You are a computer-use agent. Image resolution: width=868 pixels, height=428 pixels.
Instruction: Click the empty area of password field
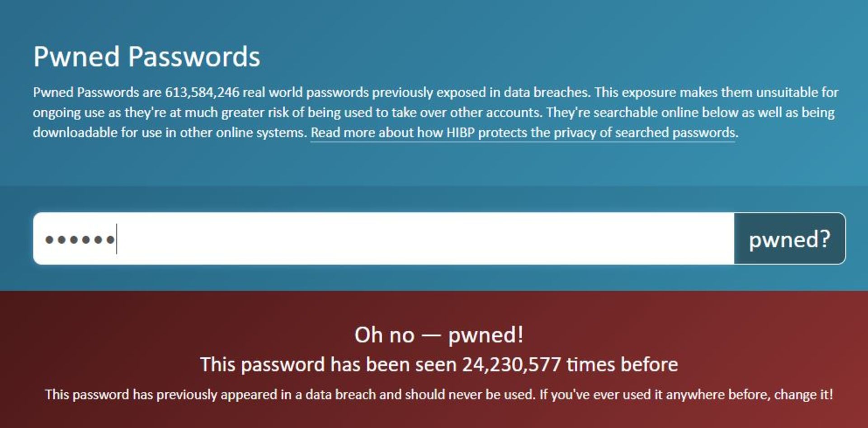[425, 239]
